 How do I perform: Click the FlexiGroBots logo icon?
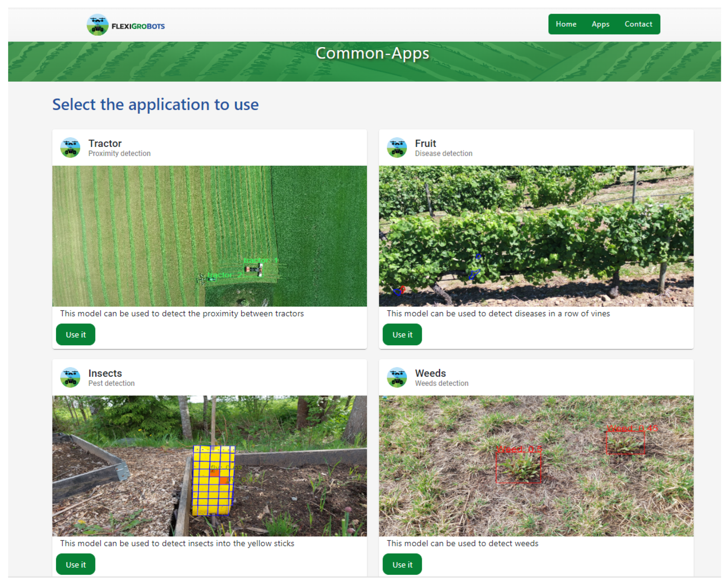coord(98,24)
